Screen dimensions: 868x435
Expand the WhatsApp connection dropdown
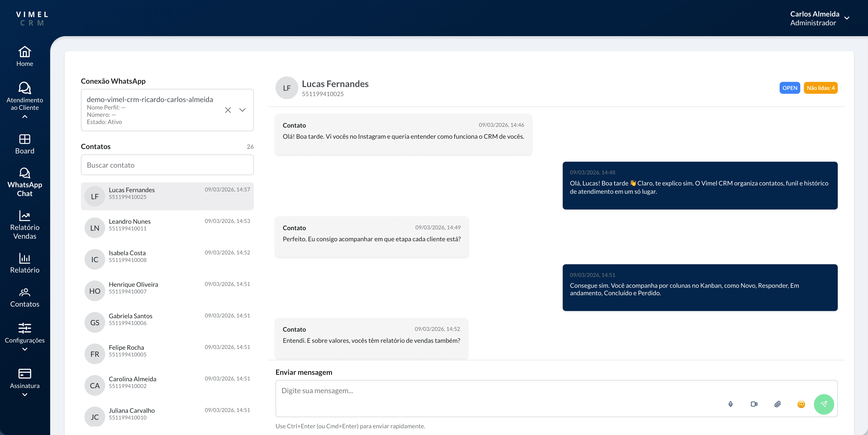(x=242, y=110)
